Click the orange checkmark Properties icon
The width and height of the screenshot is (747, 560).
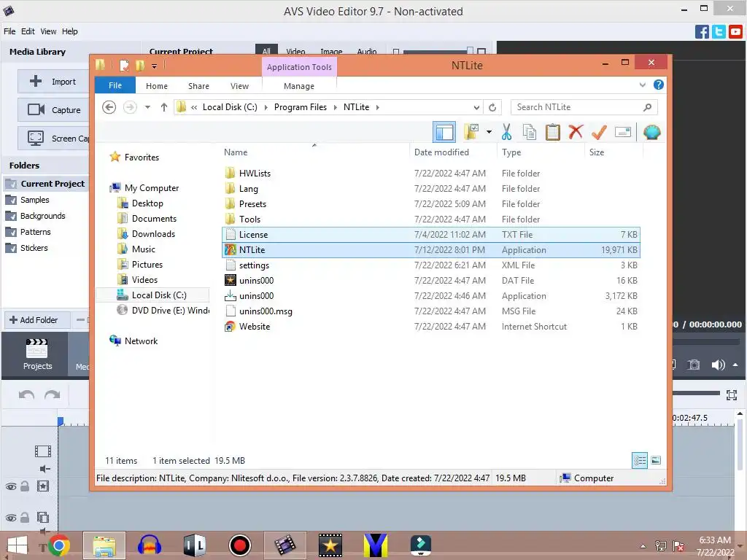599,132
